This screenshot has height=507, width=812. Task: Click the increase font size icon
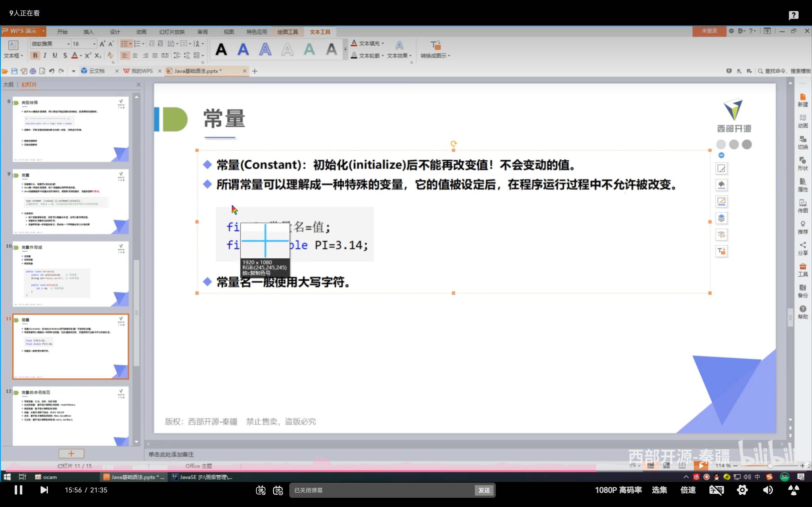pos(103,44)
